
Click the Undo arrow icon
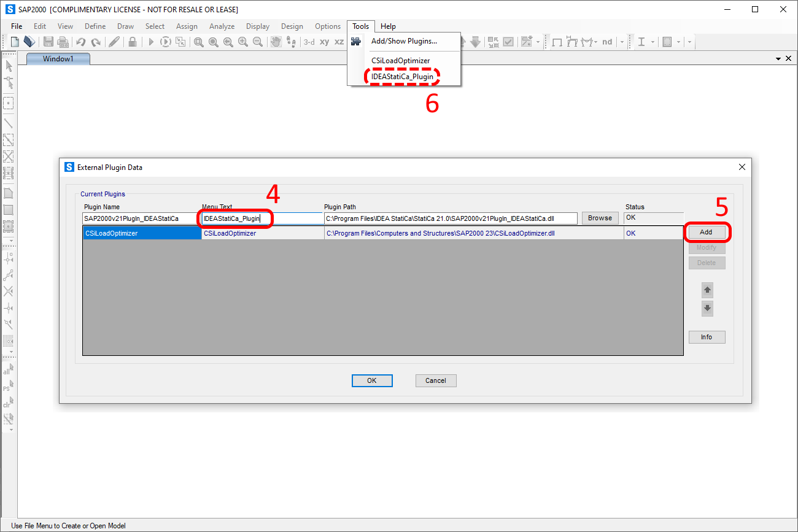81,42
